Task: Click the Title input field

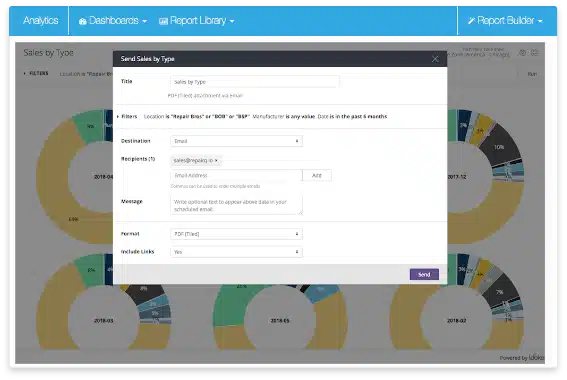Action: point(255,82)
